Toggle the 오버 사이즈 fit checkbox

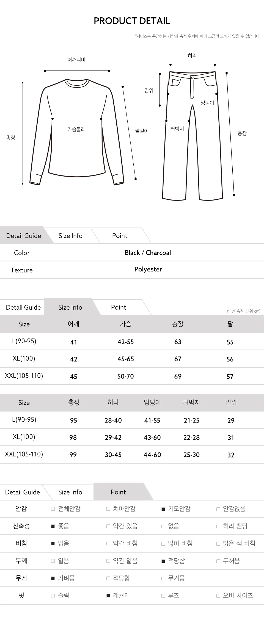pyautogui.click(x=218, y=596)
